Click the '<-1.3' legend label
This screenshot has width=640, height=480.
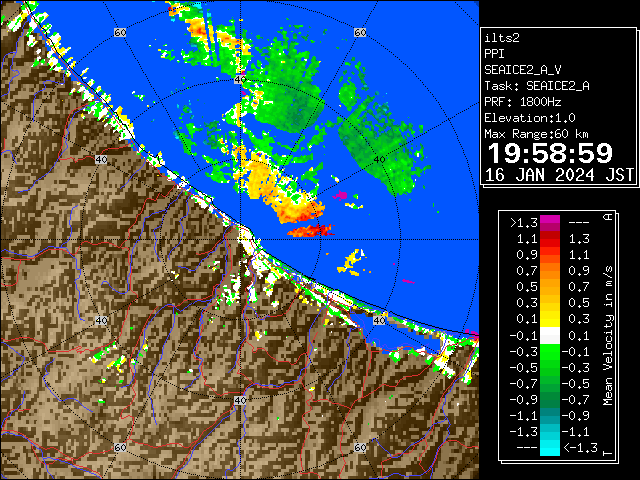point(580,448)
